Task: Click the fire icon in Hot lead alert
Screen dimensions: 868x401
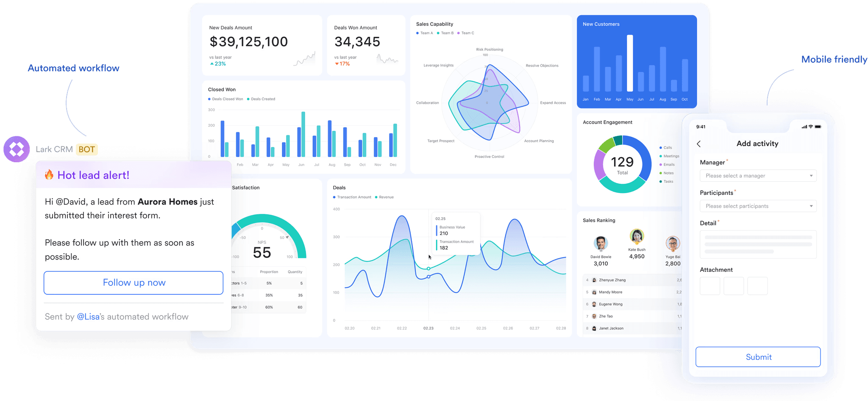Action: (49, 175)
